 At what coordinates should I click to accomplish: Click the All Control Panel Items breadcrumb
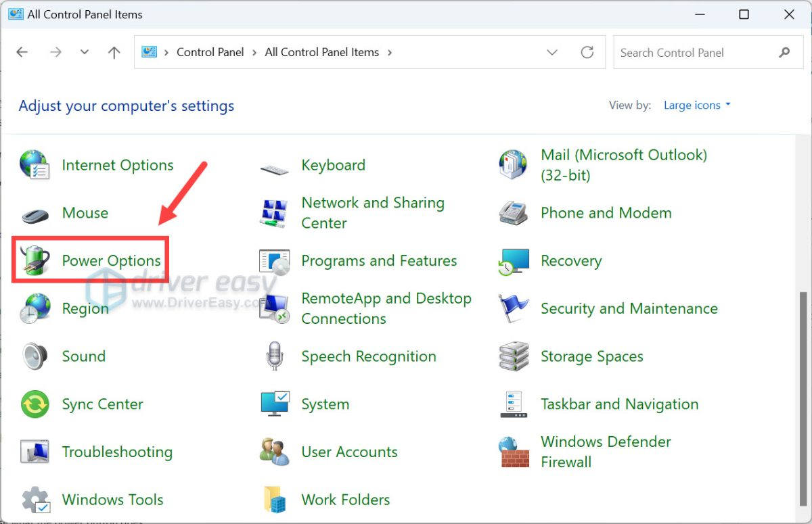point(322,52)
